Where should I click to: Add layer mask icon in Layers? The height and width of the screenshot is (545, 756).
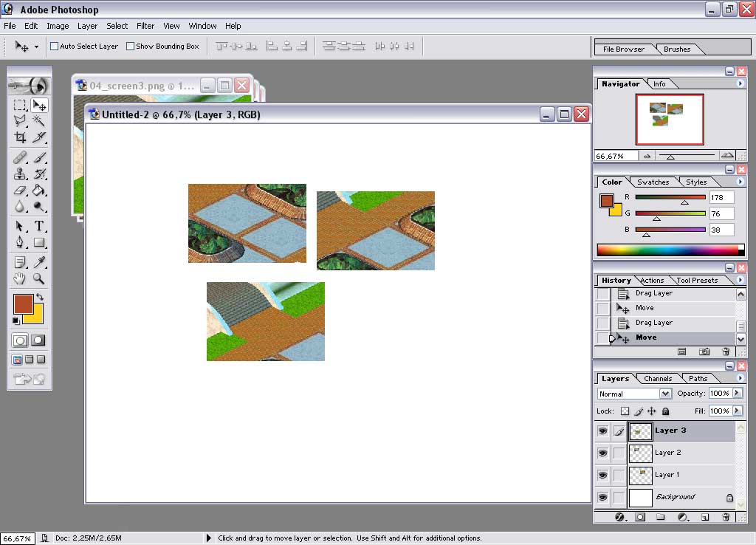tap(640, 517)
